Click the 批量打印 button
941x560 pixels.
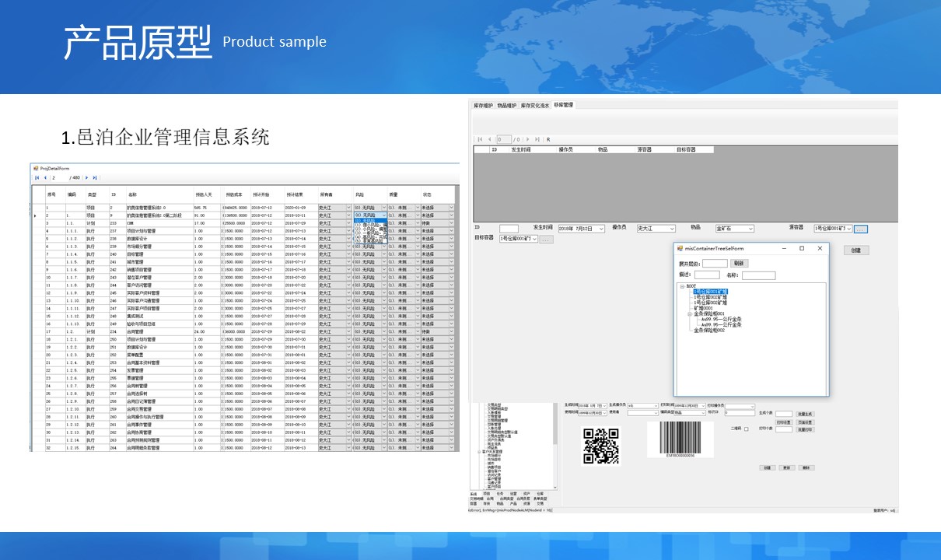pyautogui.click(x=805, y=429)
